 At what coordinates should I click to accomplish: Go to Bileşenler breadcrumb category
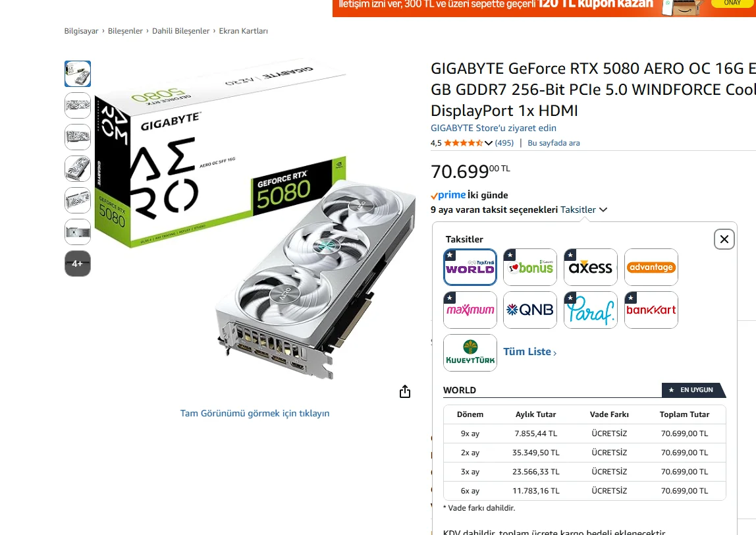pos(125,31)
